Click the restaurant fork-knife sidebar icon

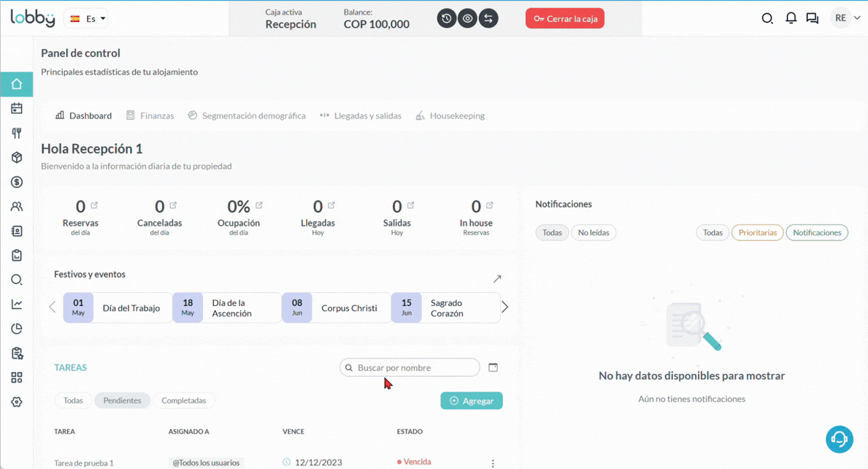(x=17, y=133)
